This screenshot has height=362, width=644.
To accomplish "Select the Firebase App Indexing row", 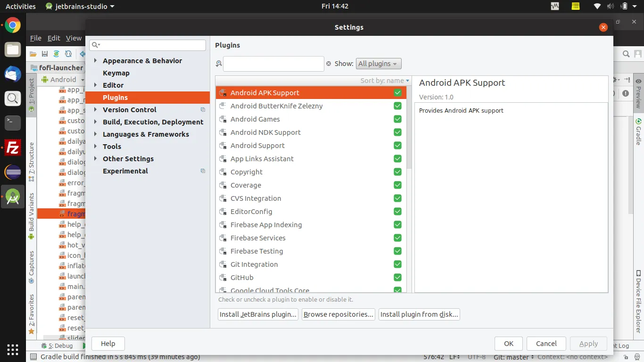I will click(x=311, y=225).
